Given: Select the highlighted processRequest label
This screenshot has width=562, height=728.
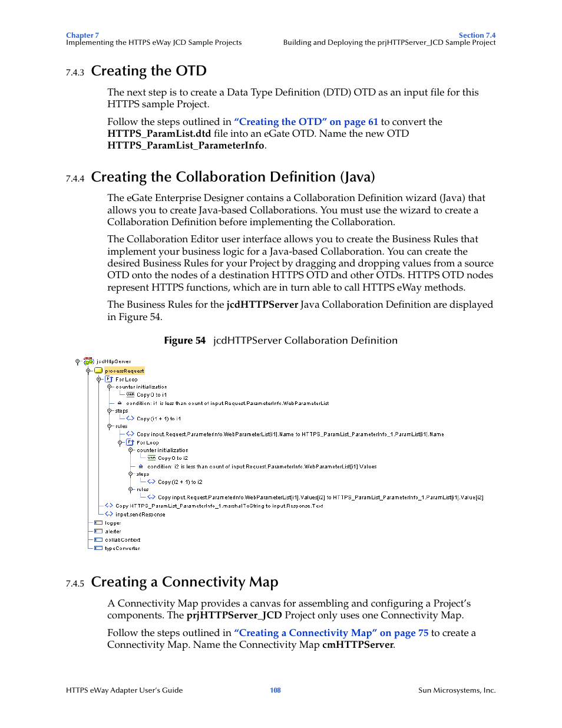Looking at the screenshot, I should (x=124, y=371).
